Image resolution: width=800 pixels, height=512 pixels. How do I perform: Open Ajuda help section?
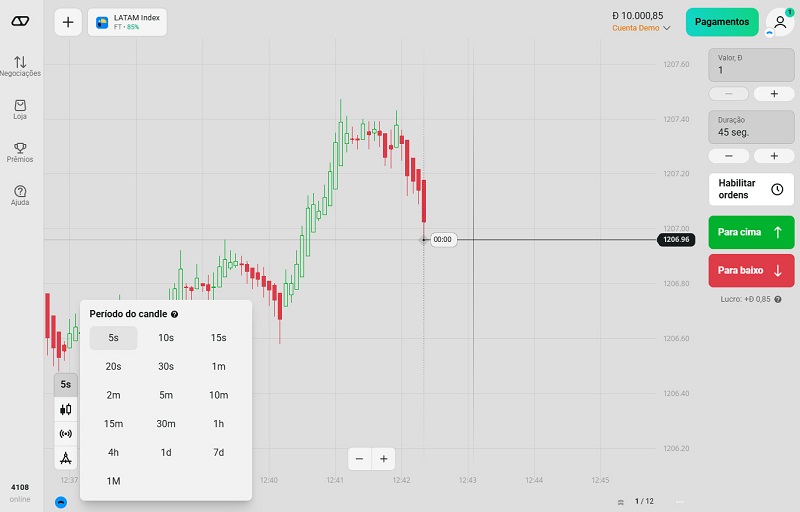20,195
